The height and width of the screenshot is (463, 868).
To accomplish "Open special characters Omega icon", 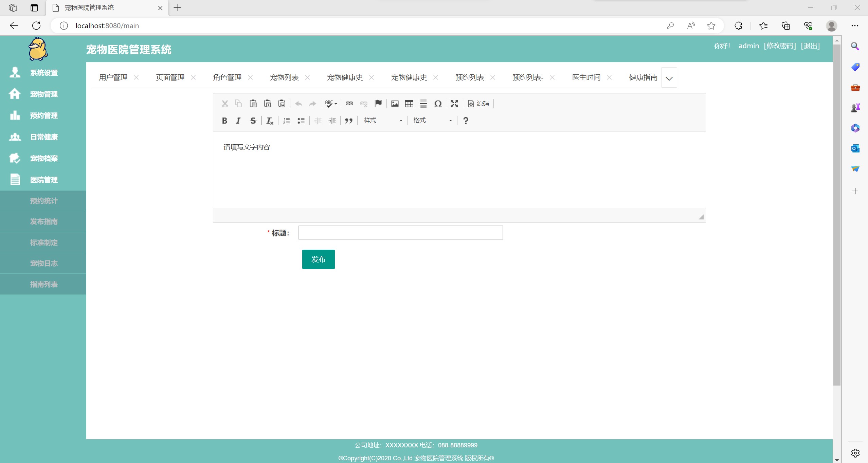I will pos(438,104).
